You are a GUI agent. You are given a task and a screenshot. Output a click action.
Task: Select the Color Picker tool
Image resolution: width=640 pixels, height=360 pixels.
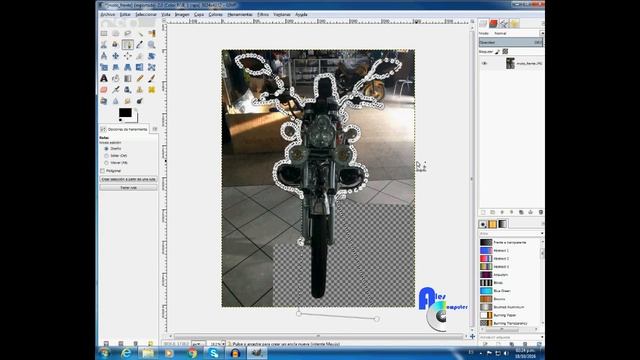140,44
